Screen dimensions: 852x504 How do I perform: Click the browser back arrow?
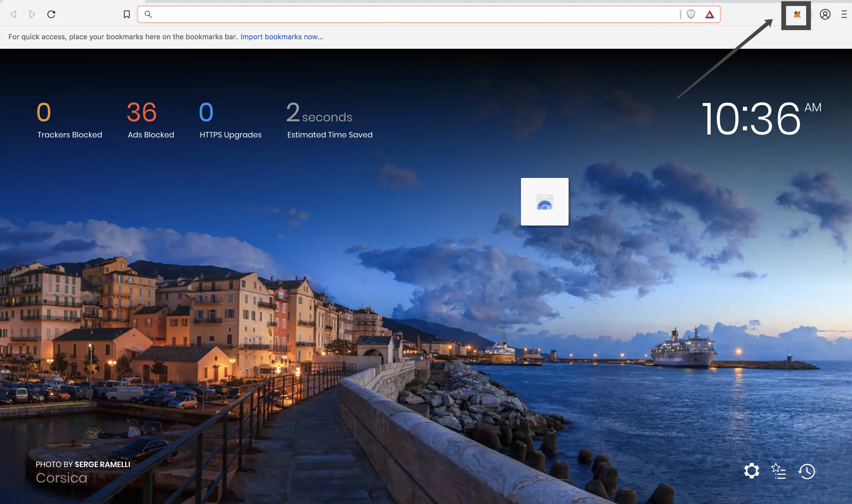tap(14, 14)
